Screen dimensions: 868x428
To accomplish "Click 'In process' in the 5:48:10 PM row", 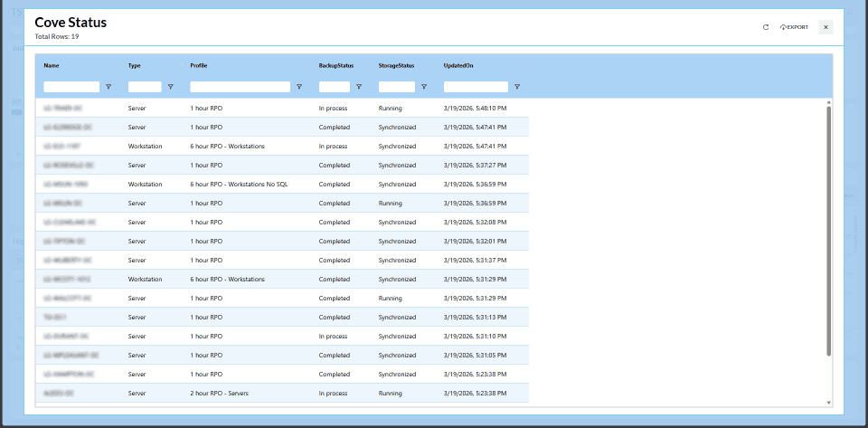I will pos(334,109).
